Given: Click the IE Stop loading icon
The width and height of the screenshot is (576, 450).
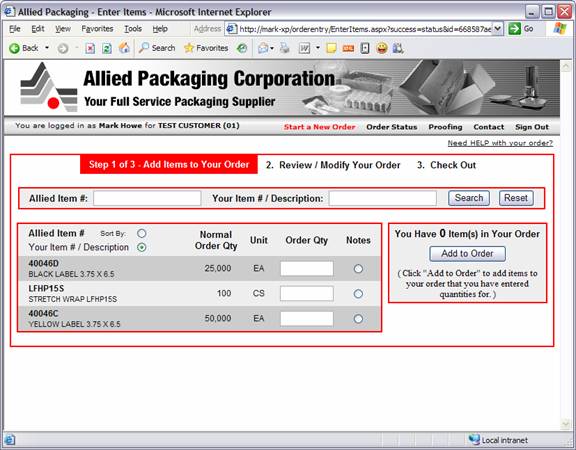Looking at the screenshot, I should point(90,48).
